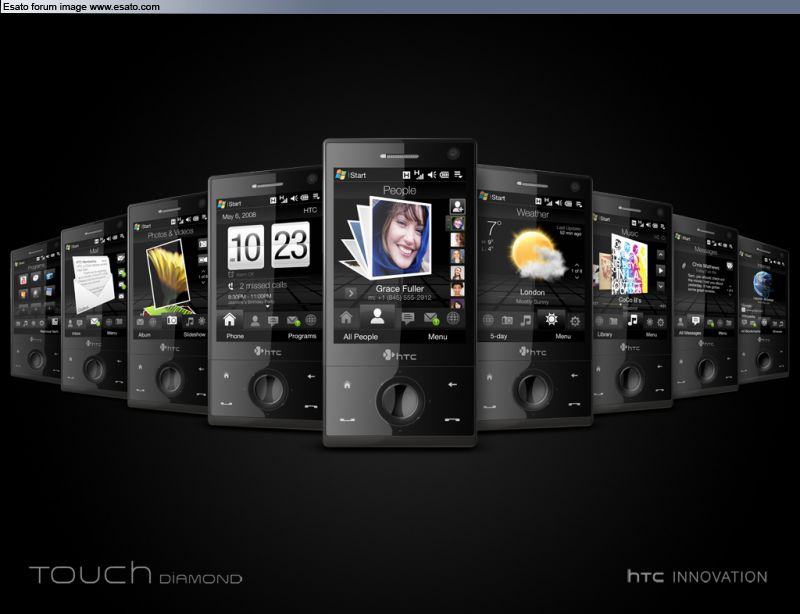Click the navigation wheel on center phone

click(x=401, y=400)
